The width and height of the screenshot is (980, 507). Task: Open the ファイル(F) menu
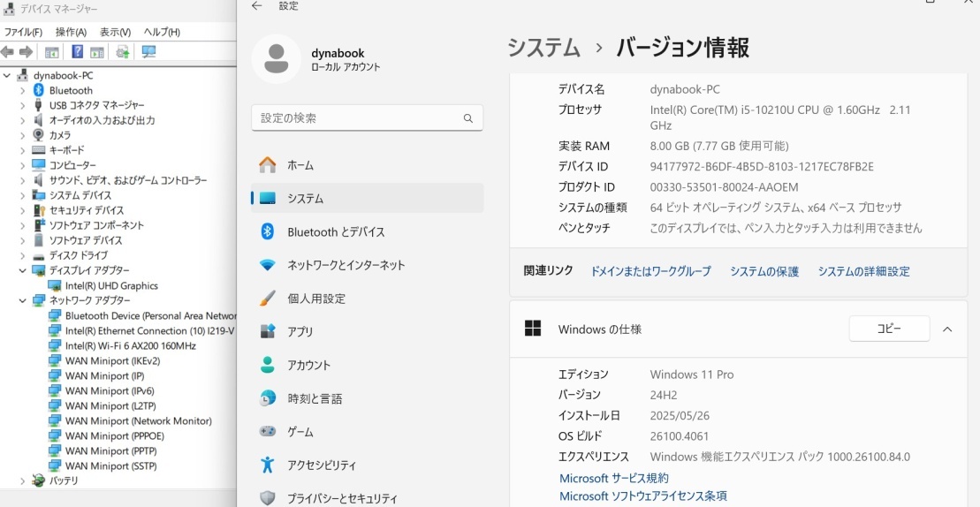23,32
